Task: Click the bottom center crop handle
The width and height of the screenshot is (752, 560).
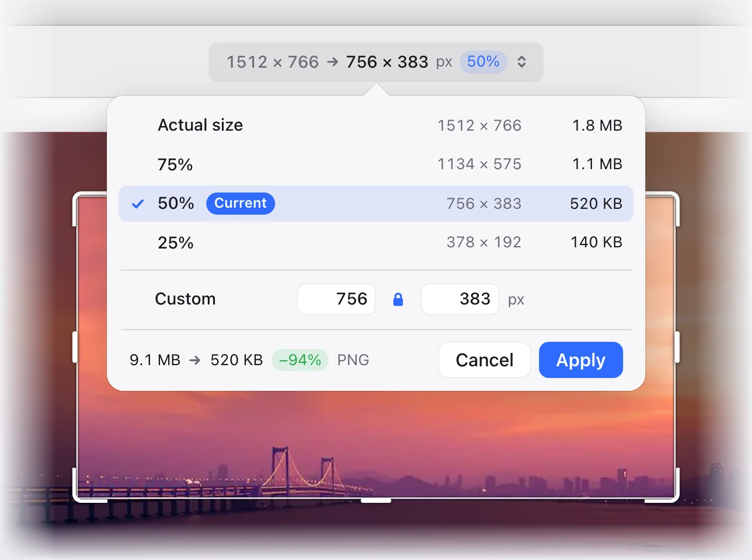Action: pos(376,500)
